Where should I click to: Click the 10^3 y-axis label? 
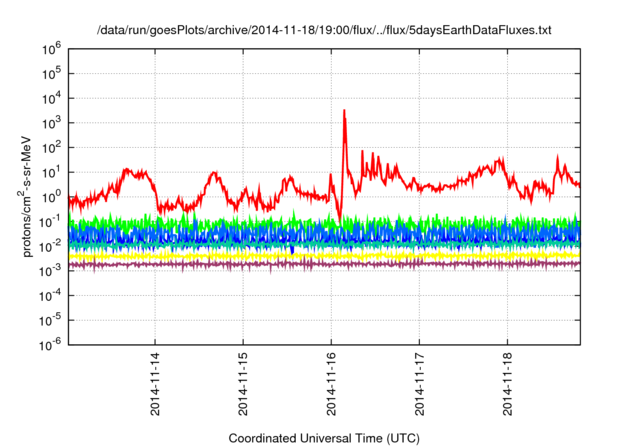tap(51, 124)
